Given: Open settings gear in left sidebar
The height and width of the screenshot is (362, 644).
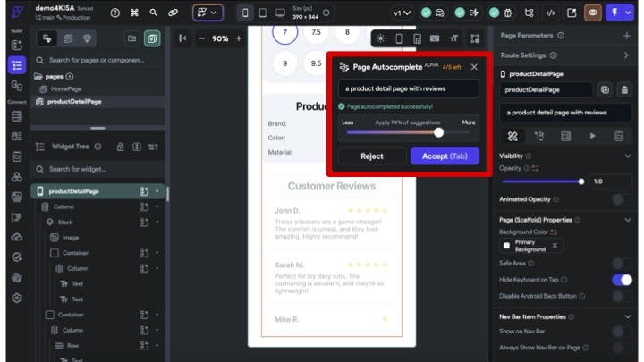Looking at the screenshot, I should coord(17,298).
